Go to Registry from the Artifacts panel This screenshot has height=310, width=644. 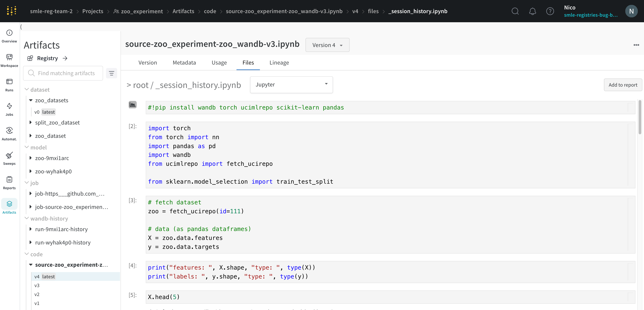(47, 58)
